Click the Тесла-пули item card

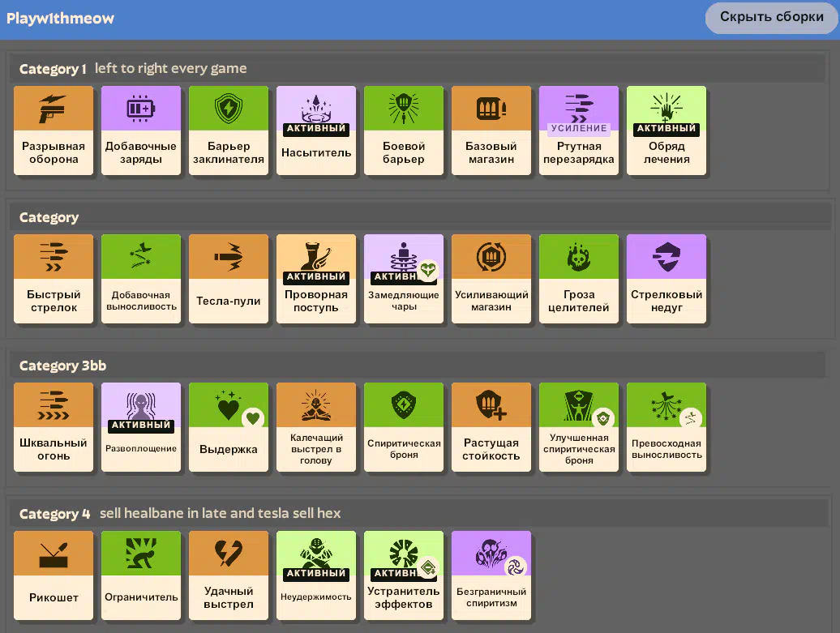pyautogui.click(x=229, y=279)
